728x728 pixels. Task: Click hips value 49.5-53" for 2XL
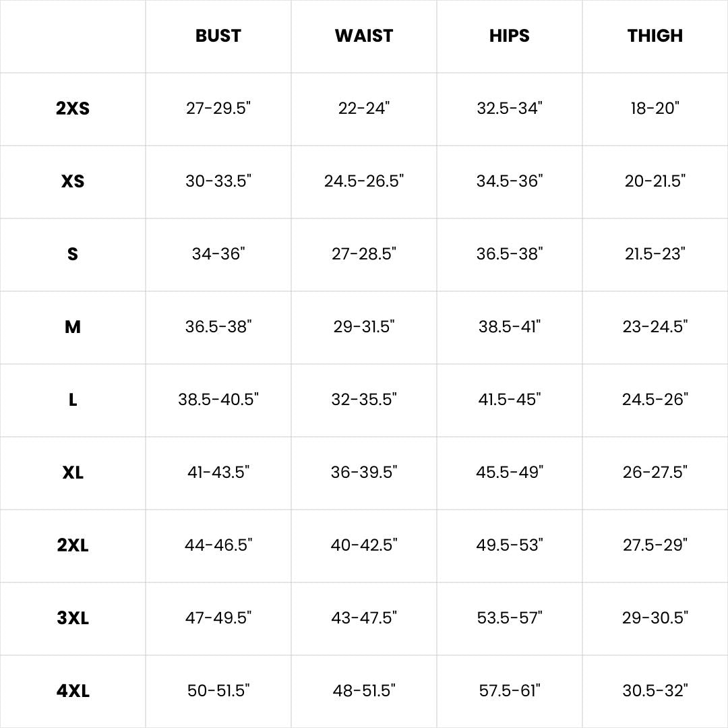click(510, 545)
